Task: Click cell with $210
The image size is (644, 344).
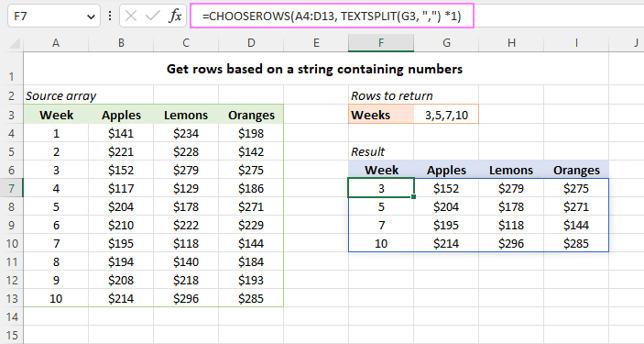Action: 121,225
